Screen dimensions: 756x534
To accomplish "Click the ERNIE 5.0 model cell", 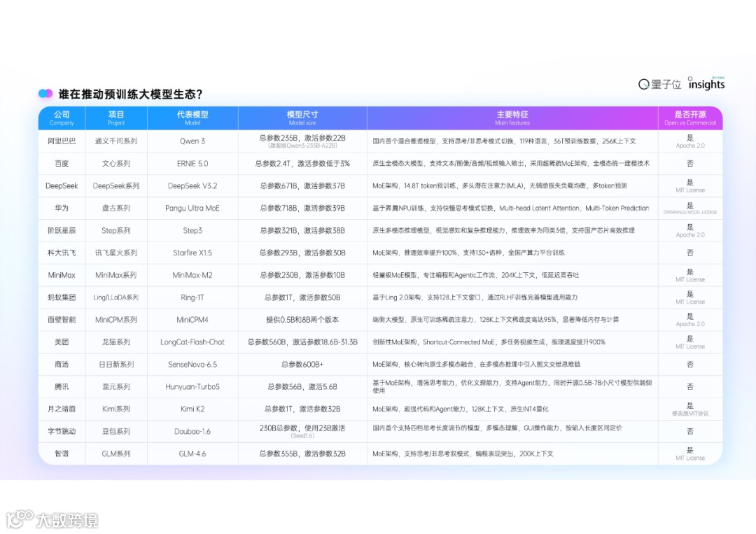I will [192, 163].
